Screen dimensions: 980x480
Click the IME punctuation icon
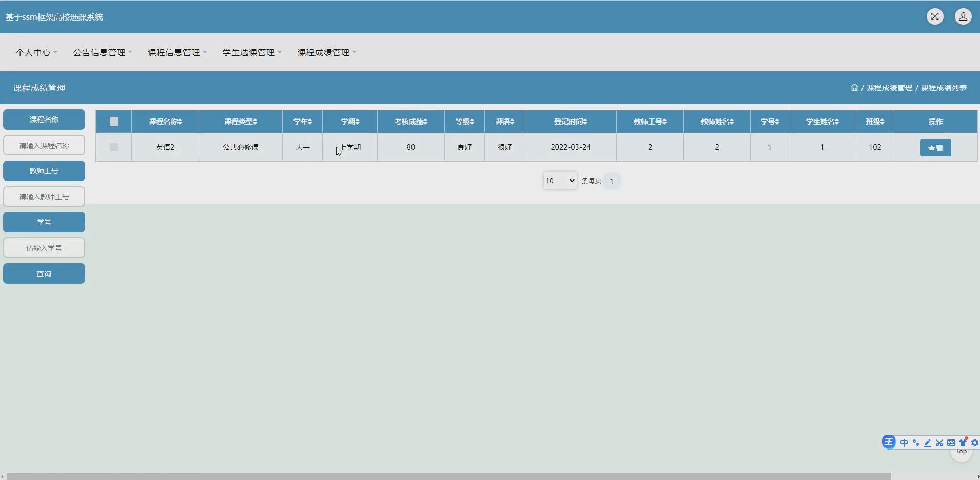[916, 443]
